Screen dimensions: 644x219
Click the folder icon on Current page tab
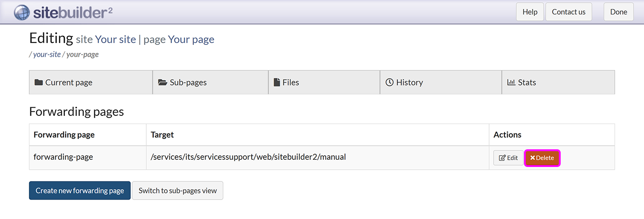(38, 82)
